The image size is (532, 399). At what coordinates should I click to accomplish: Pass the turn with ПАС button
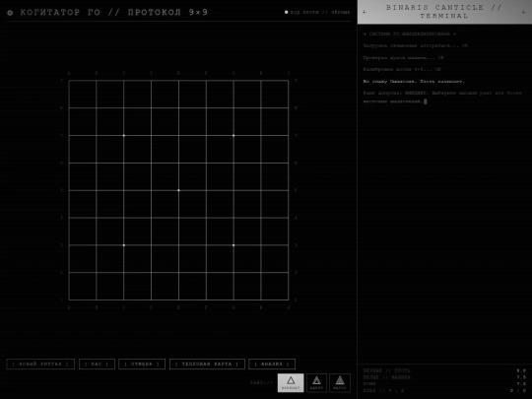pos(97,365)
